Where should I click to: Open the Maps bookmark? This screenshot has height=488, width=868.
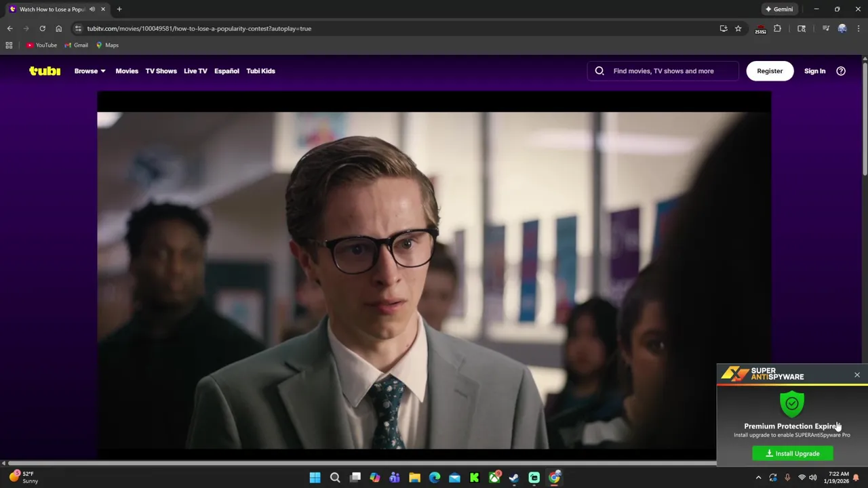(107, 45)
